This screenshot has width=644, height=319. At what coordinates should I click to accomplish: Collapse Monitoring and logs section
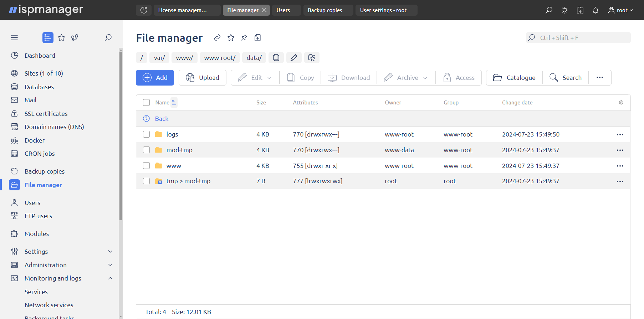(x=110, y=278)
